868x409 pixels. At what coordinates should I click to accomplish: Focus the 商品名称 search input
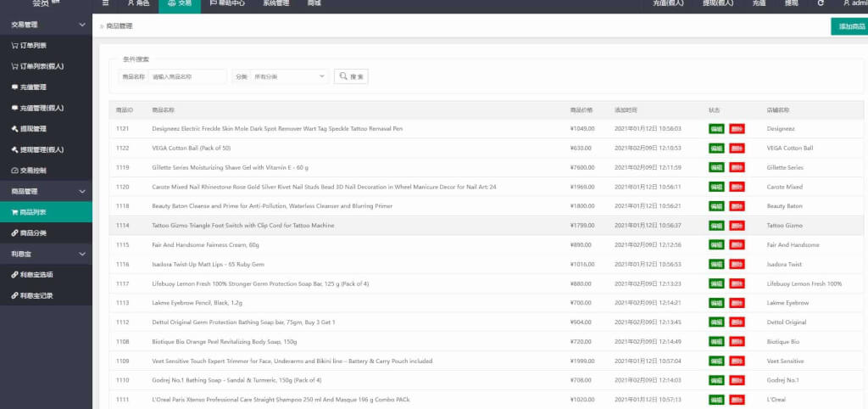click(x=187, y=76)
